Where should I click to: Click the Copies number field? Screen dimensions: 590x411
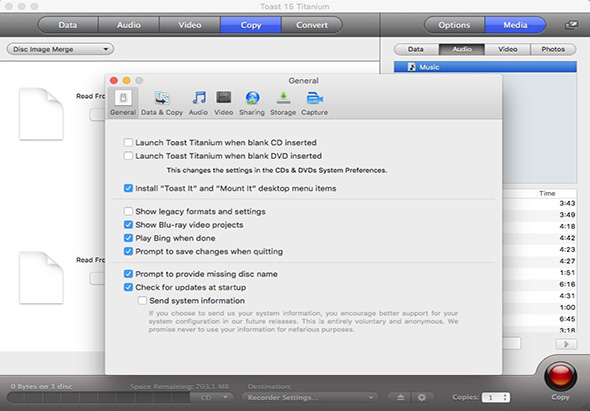click(x=491, y=397)
